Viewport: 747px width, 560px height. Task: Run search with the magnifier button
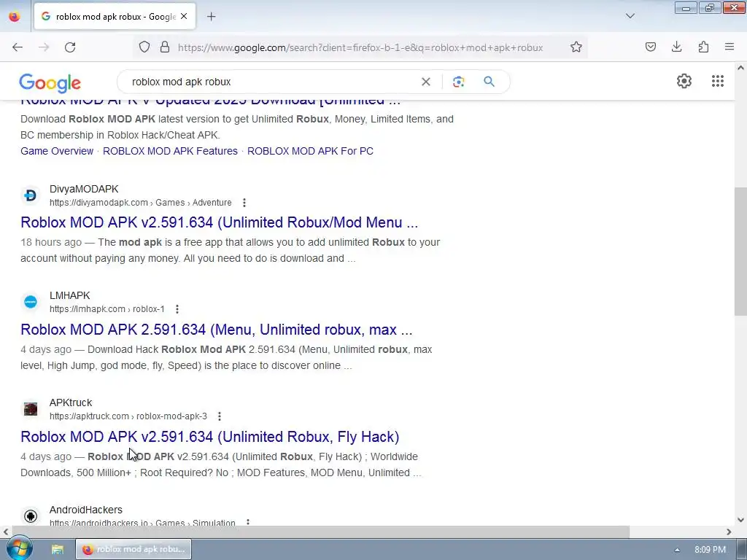(x=489, y=82)
